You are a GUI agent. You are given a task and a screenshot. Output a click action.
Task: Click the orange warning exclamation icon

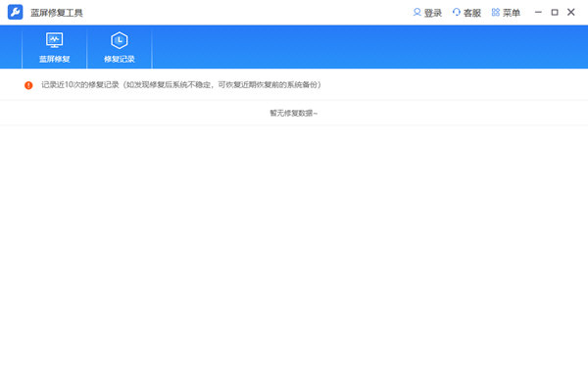28,85
